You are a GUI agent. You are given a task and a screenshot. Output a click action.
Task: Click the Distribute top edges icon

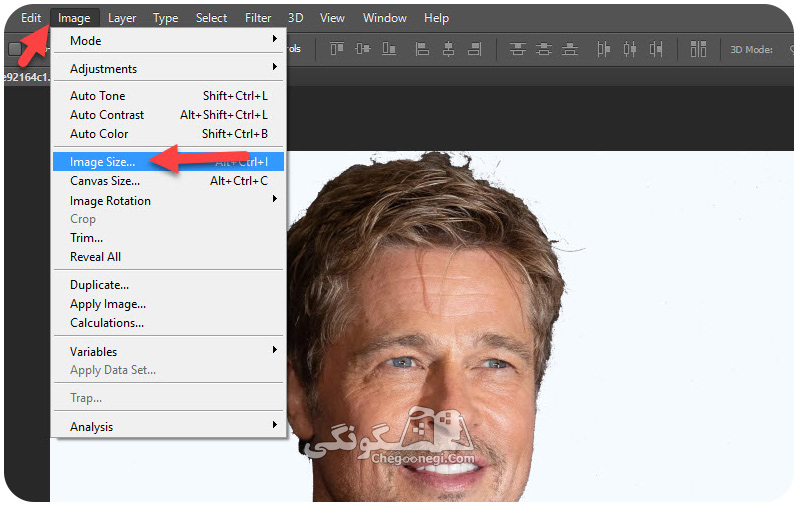(x=518, y=49)
